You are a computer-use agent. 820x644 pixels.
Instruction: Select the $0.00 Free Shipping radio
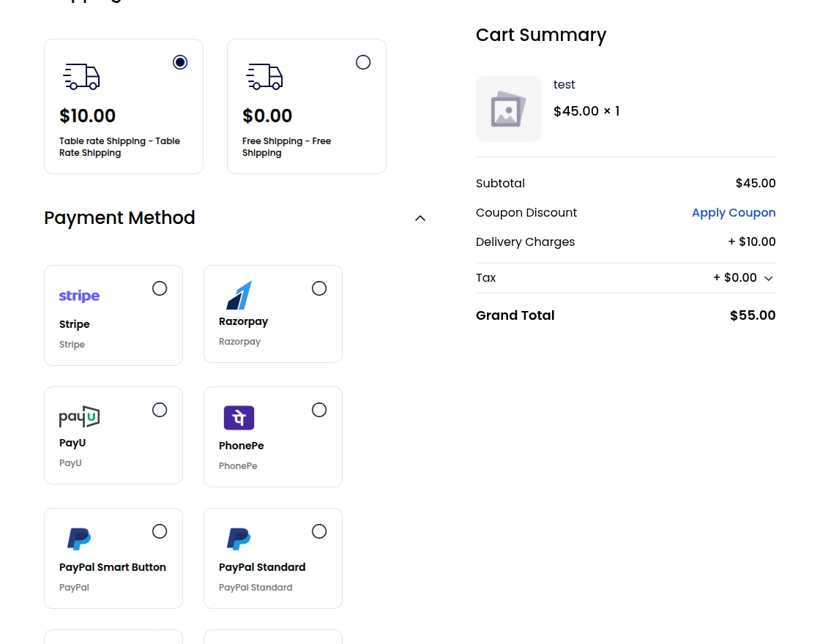[363, 62]
